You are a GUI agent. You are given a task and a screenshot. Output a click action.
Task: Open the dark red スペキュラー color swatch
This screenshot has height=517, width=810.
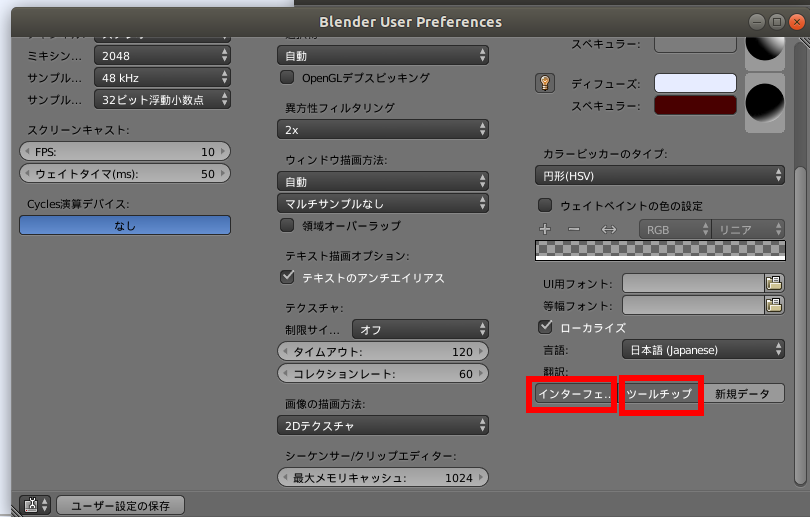coord(695,105)
